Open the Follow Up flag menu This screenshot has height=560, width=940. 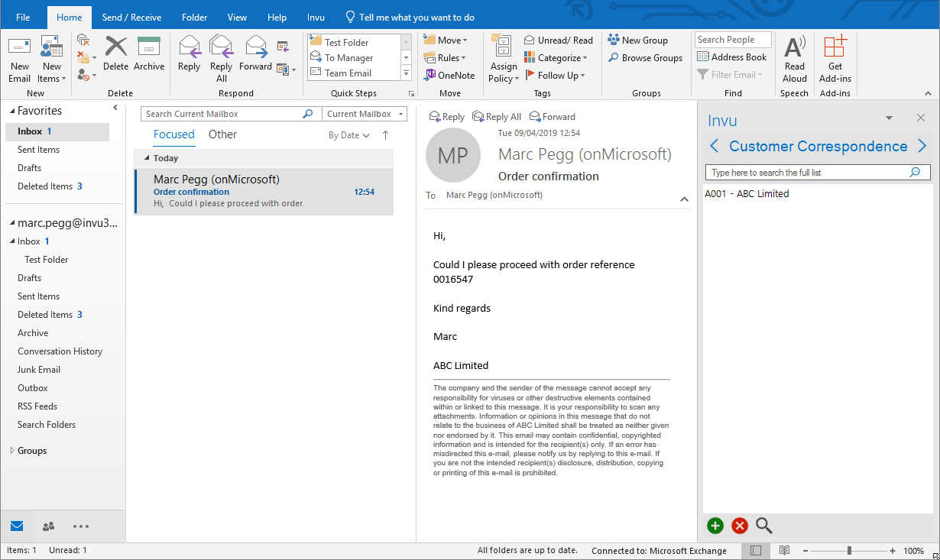click(555, 75)
